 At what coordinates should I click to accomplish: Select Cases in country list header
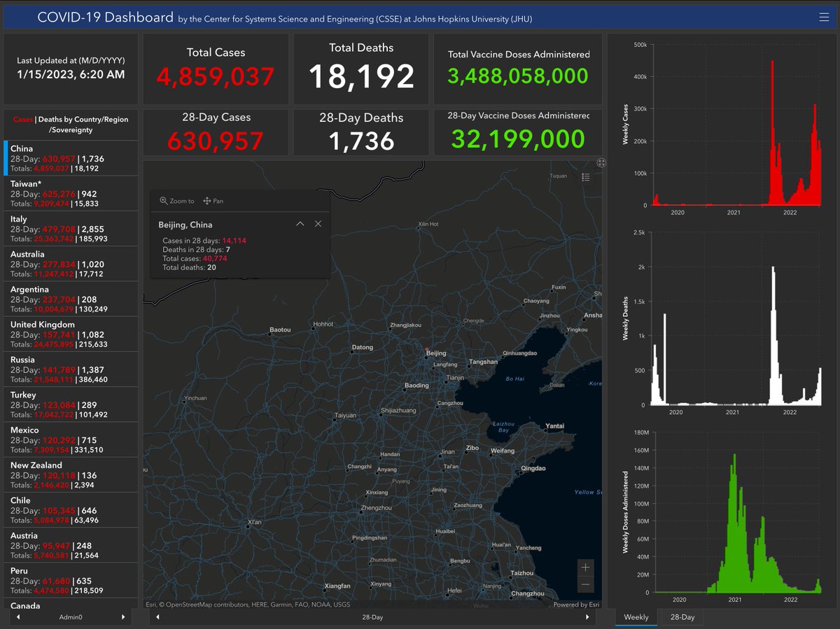pyautogui.click(x=23, y=120)
